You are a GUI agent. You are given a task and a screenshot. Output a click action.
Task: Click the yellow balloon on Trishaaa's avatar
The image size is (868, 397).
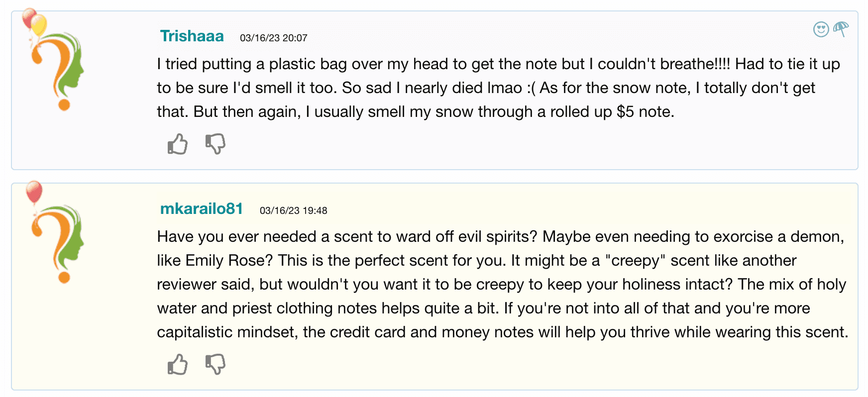[39, 24]
